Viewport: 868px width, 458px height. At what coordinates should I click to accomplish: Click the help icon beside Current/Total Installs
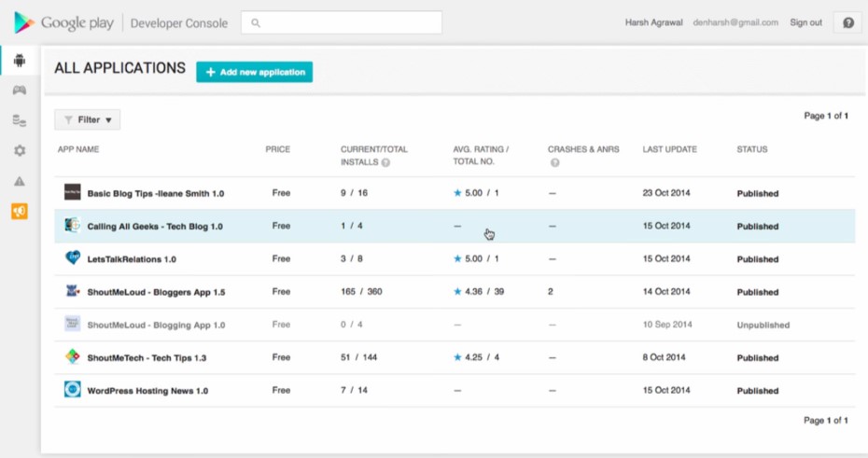pyautogui.click(x=385, y=162)
